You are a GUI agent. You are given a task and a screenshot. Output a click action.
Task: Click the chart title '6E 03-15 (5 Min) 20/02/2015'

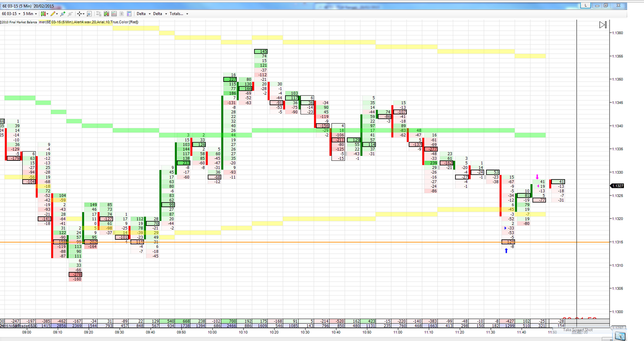pyautogui.click(x=28, y=6)
